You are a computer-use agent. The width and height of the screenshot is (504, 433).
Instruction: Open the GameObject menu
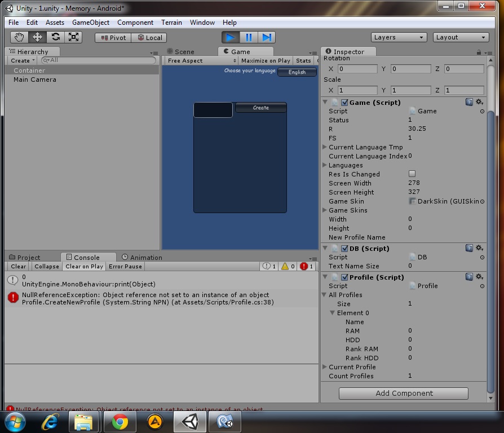click(x=91, y=23)
